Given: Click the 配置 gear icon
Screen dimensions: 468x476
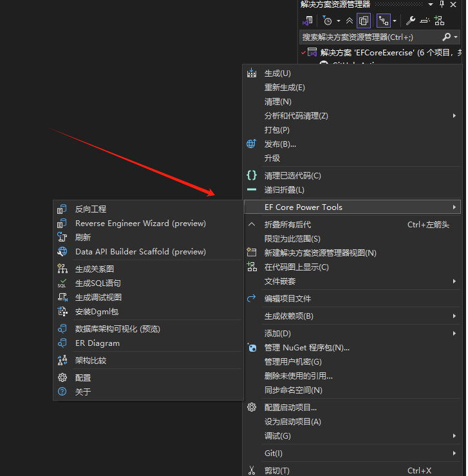Looking at the screenshot, I should pyautogui.click(x=62, y=377).
